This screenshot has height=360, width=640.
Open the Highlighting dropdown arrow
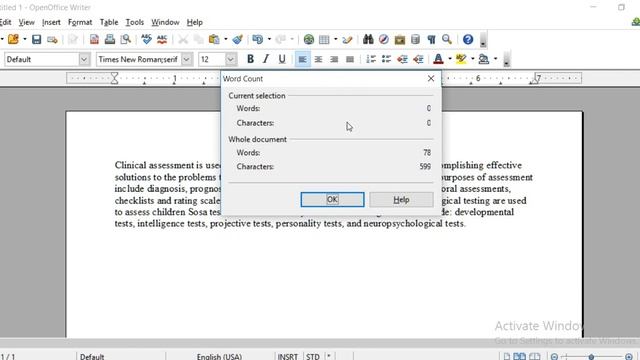click(473, 59)
